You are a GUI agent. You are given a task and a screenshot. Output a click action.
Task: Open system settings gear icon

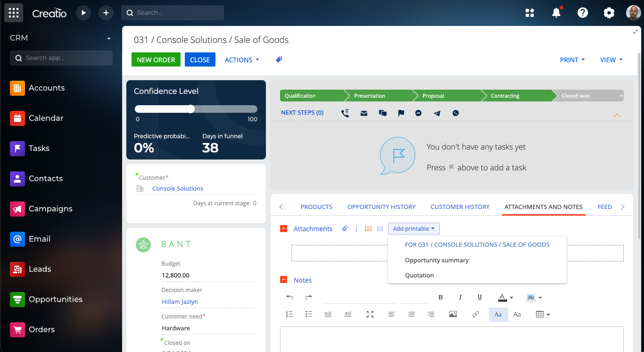609,13
